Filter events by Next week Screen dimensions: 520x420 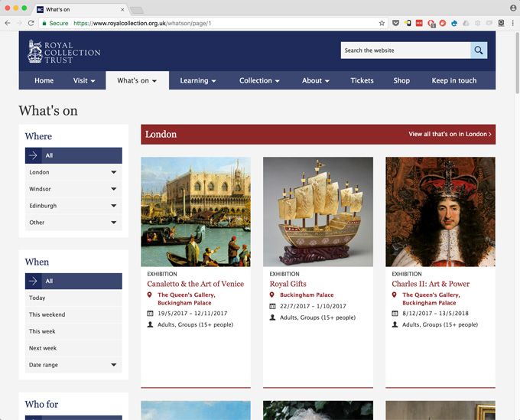73,348
